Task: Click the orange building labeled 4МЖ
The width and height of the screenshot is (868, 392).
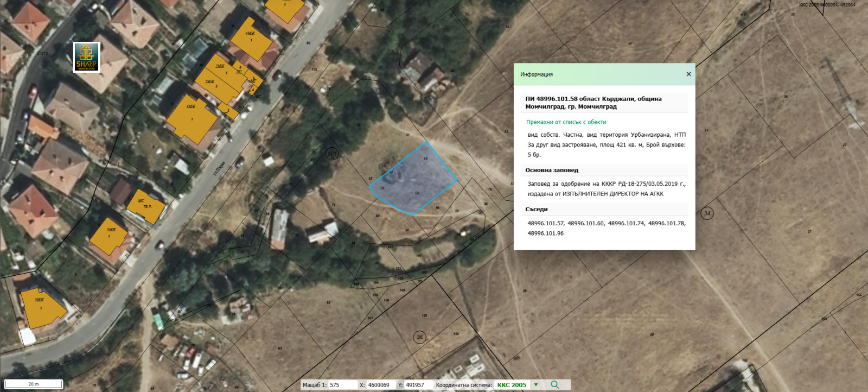Action: coord(250,40)
